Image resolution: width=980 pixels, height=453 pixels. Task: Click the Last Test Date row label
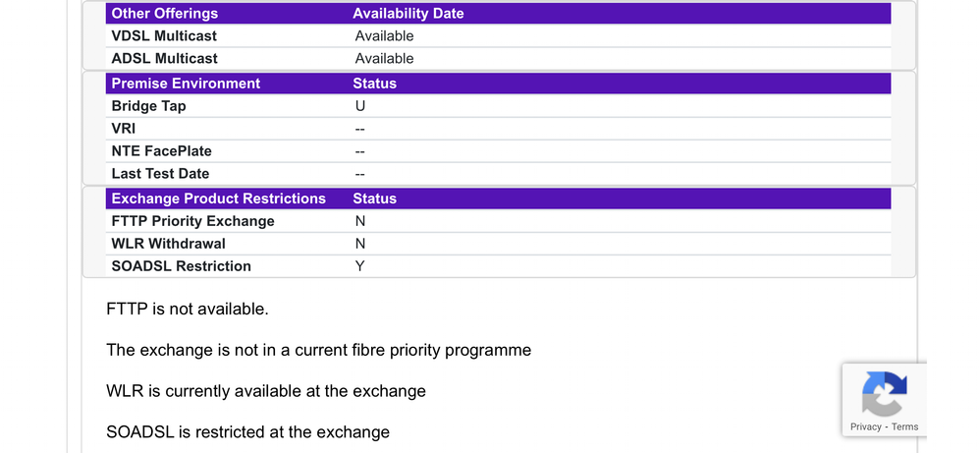pos(160,174)
